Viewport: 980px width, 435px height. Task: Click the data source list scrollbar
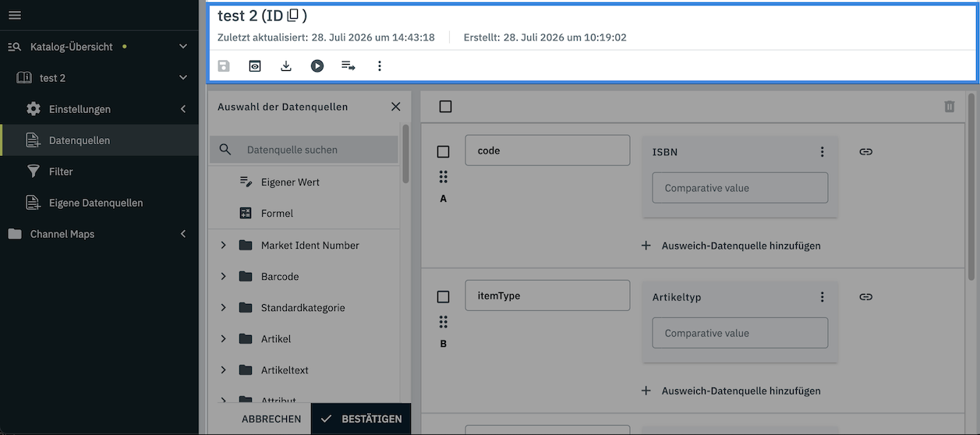405,154
